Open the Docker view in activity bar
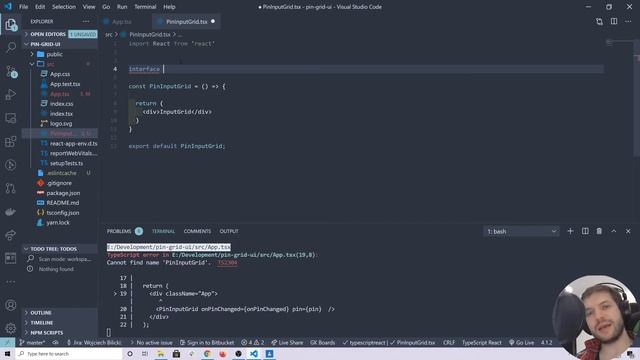This screenshot has width=640, height=360. [11, 211]
